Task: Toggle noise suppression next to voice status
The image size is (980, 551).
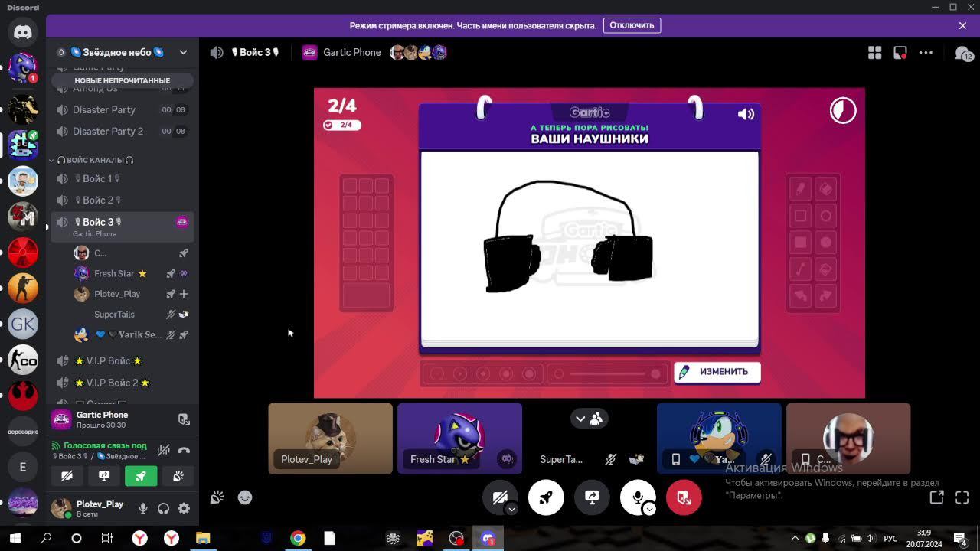Action: (x=163, y=450)
